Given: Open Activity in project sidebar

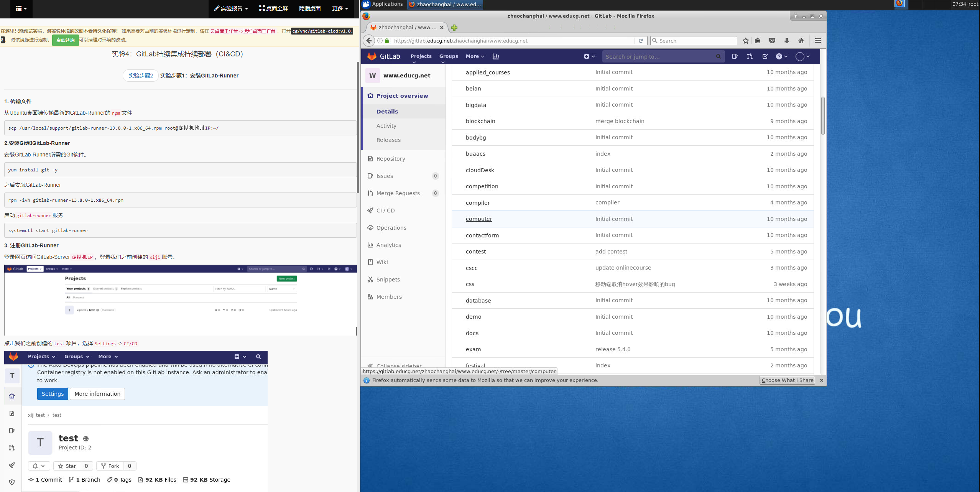Looking at the screenshot, I should point(386,126).
